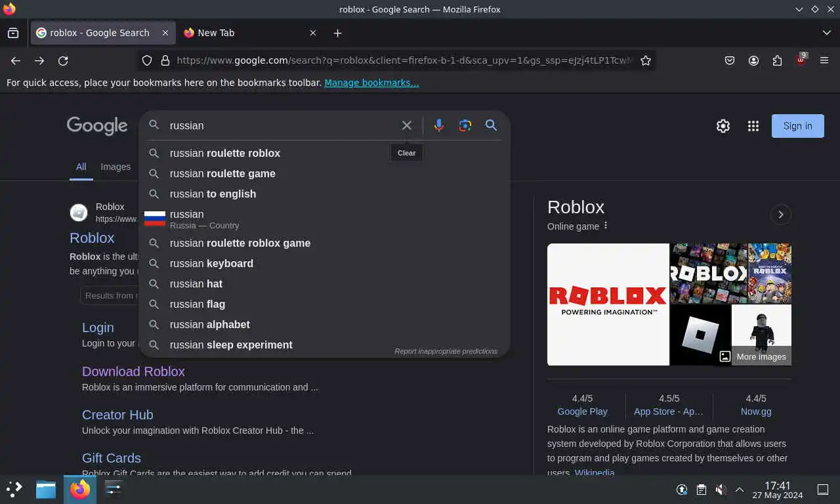
Task: Open a new tab with plus button
Action: coord(337,33)
